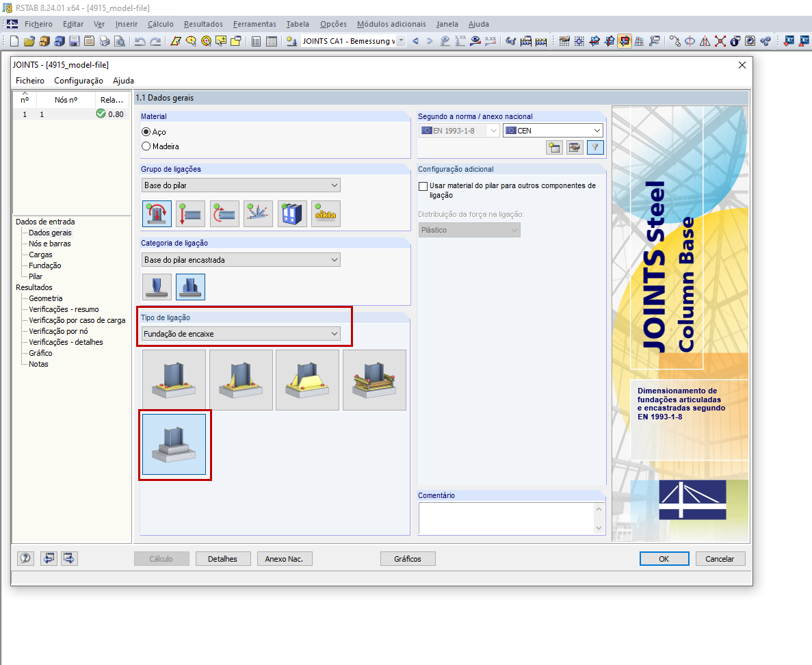Open the Resultados main menu
This screenshot has height=665, width=812.
pyautogui.click(x=204, y=24)
